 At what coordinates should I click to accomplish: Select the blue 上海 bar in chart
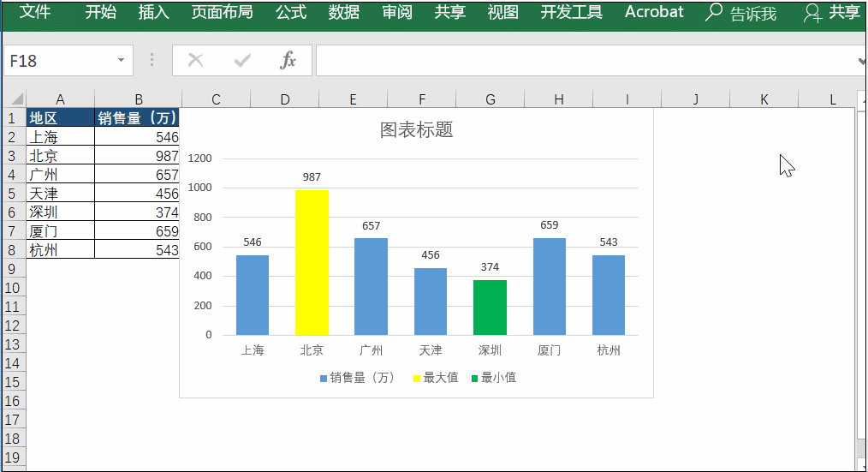click(253, 295)
